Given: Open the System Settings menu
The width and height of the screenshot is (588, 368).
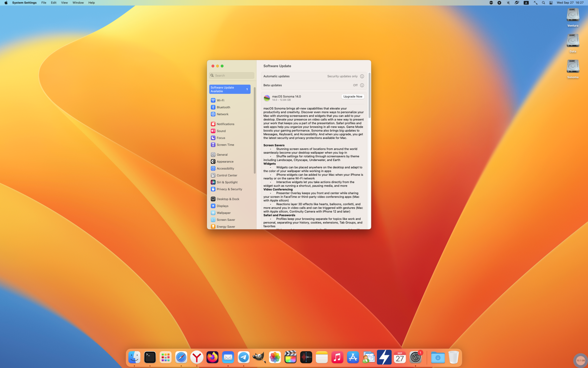Looking at the screenshot, I should tap(24, 3).
